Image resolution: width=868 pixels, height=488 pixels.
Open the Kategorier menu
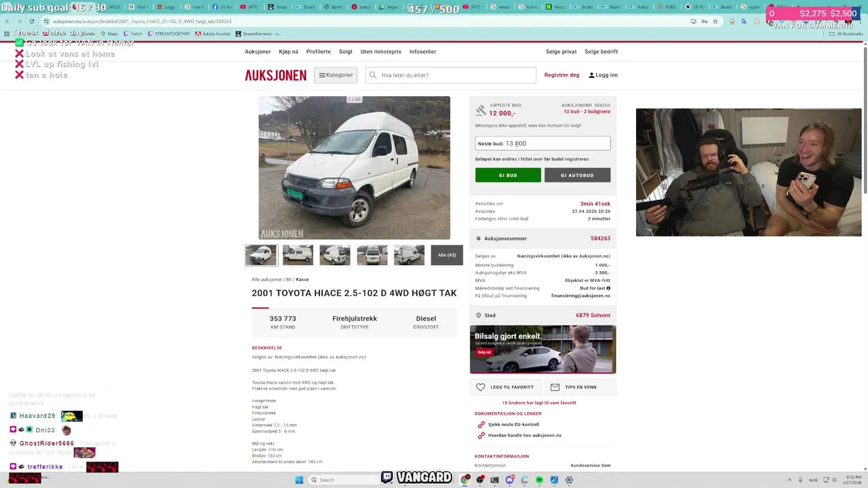point(336,75)
